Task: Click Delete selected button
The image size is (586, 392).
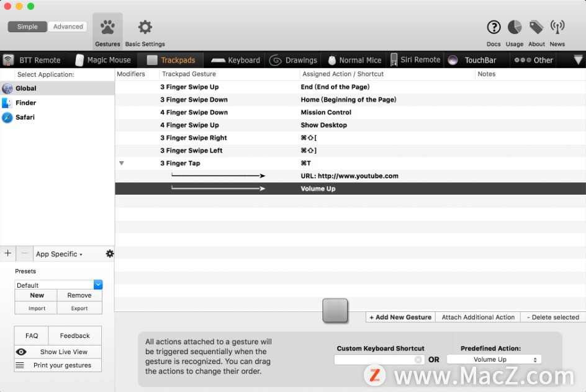Action: (x=553, y=317)
